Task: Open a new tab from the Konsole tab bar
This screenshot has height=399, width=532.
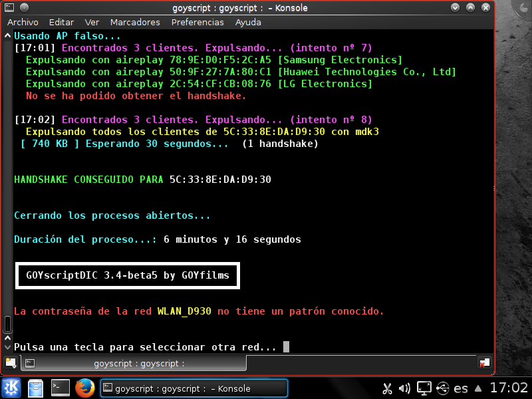Action: click(9, 362)
